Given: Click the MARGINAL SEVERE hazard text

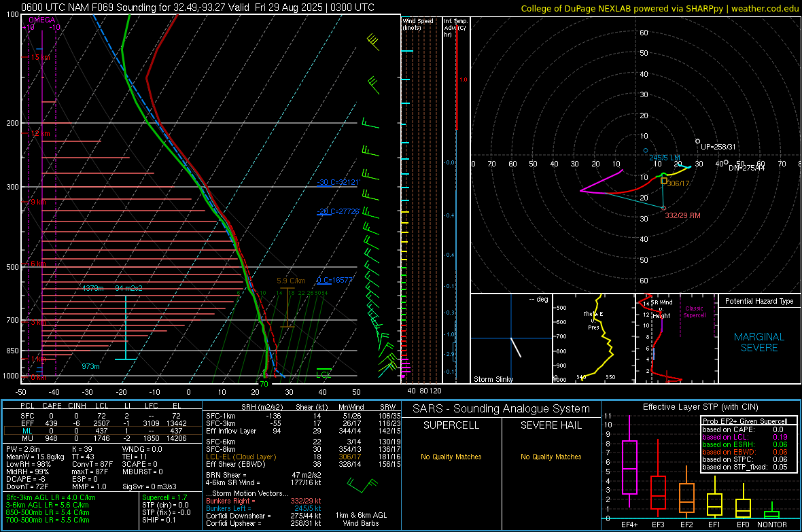Looking at the screenshot, I should click(x=759, y=342).
